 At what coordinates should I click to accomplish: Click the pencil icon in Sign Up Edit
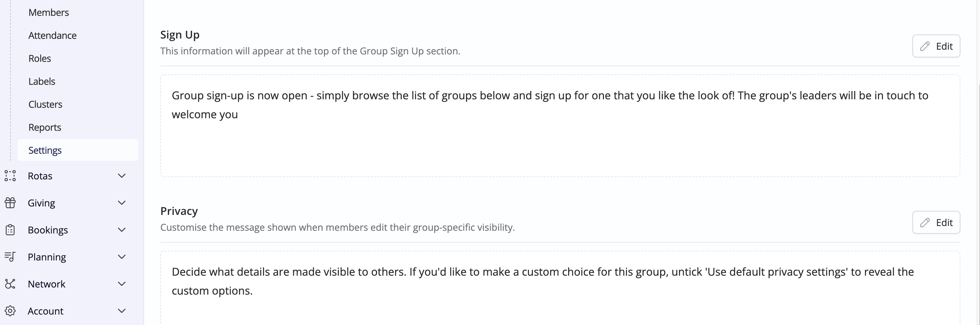click(x=925, y=46)
